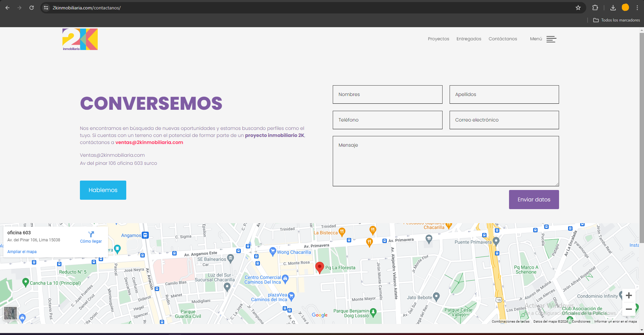Focus the Correo electrónico field
The image size is (644, 335).
tap(504, 120)
